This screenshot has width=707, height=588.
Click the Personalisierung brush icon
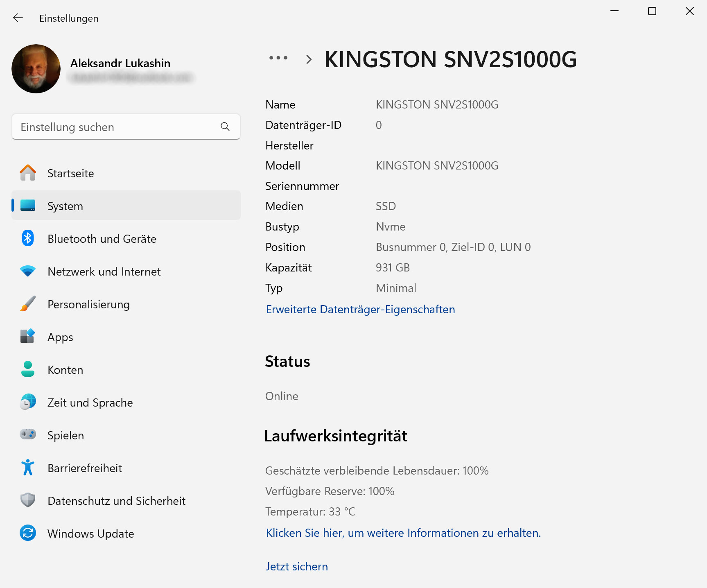click(28, 304)
